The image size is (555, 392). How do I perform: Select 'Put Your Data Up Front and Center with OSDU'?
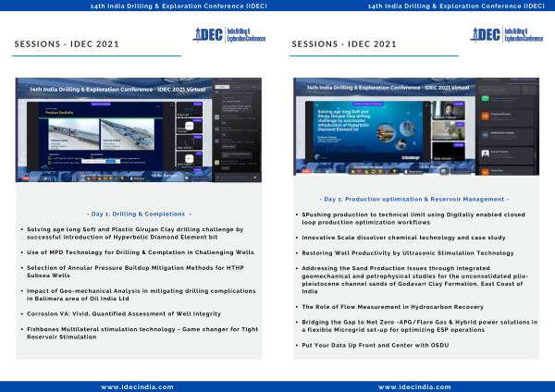click(376, 345)
